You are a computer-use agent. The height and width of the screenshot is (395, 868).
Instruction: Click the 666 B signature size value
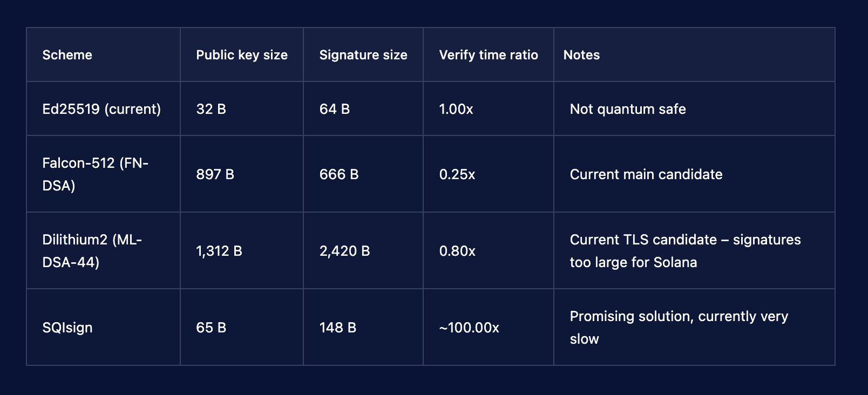338,174
